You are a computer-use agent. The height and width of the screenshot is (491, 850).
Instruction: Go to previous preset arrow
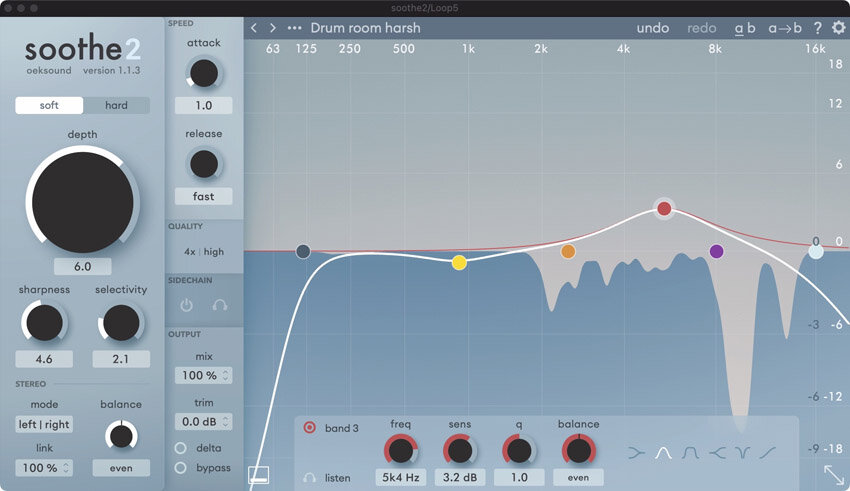[254, 28]
